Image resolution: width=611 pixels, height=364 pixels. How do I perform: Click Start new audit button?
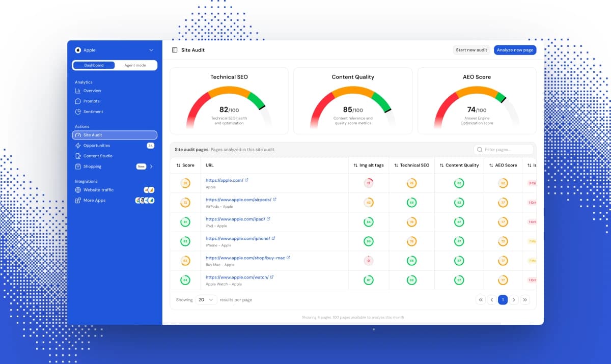[x=471, y=50]
